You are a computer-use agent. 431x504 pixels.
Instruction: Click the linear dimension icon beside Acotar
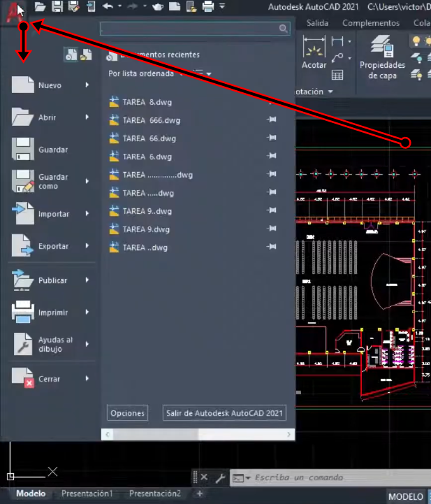337,41
